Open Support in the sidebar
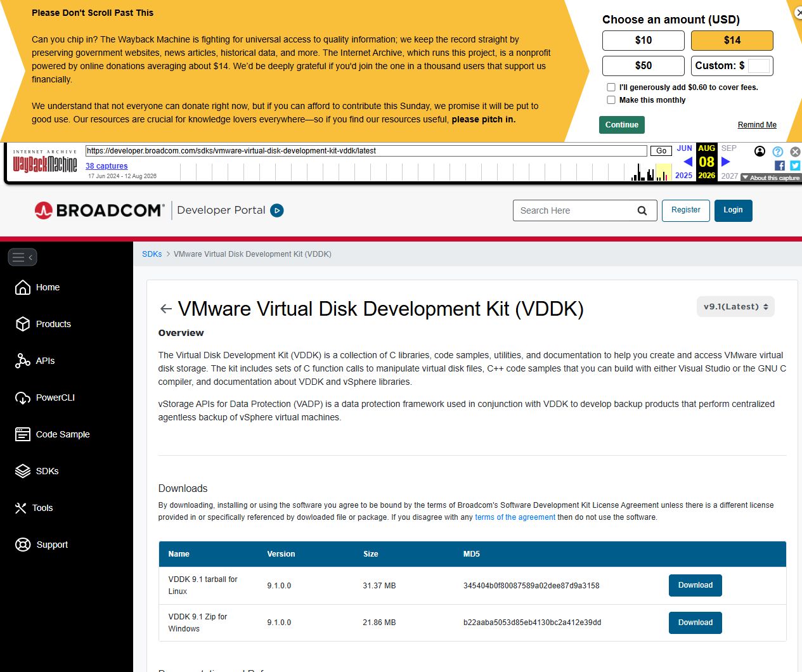The height and width of the screenshot is (672, 802). click(x=52, y=545)
